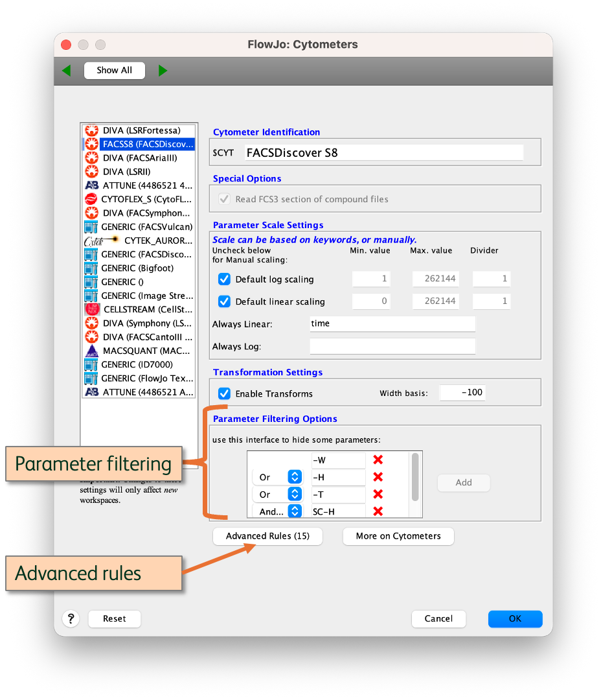601x700 pixels.
Task: Click the filter list vertical scrollbar
Action: pos(415,476)
